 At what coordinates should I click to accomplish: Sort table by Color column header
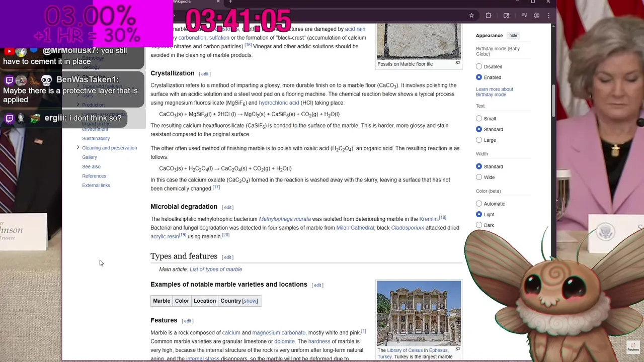tap(182, 301)
